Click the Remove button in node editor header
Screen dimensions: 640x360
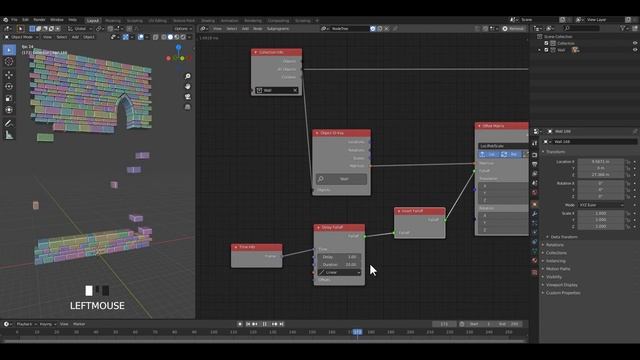click(514, 29)
